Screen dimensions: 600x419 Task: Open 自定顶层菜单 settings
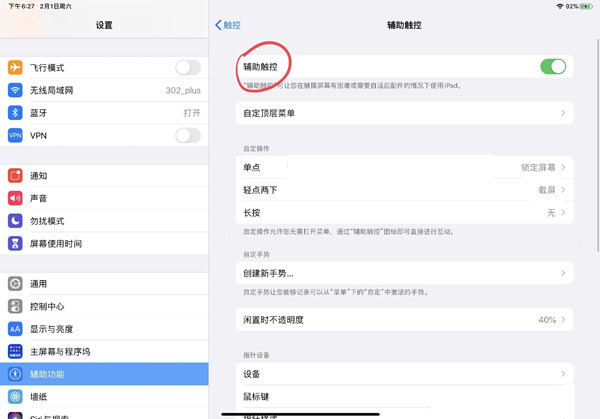404,113
